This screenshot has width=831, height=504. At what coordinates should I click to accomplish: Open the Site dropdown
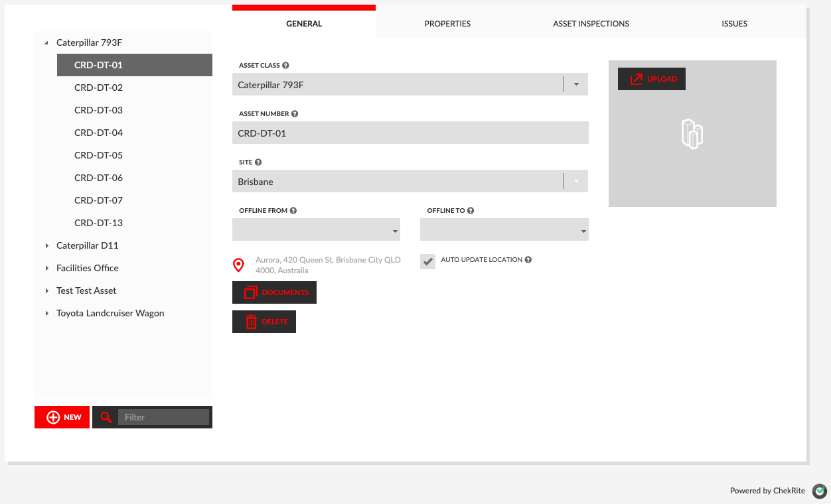click(x=575, y=181)
